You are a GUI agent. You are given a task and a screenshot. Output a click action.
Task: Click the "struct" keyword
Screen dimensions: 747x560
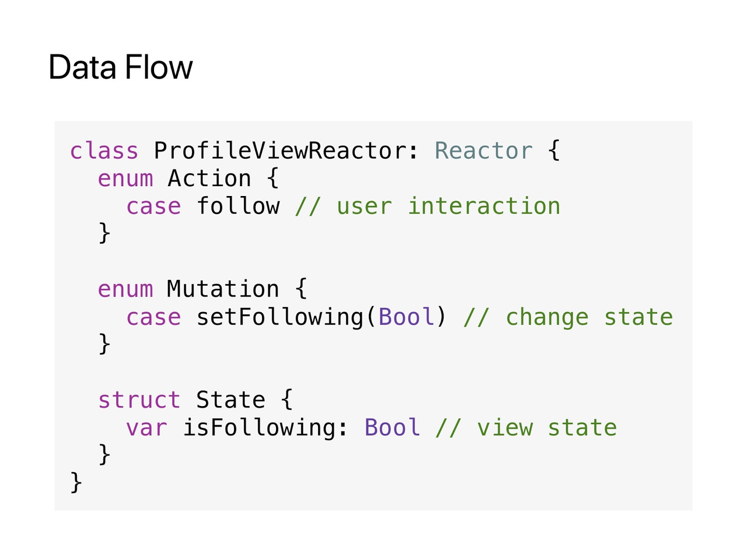(139, 400)
